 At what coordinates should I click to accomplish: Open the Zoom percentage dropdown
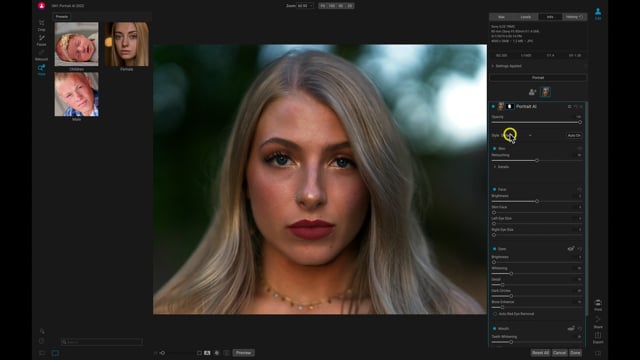304,6
